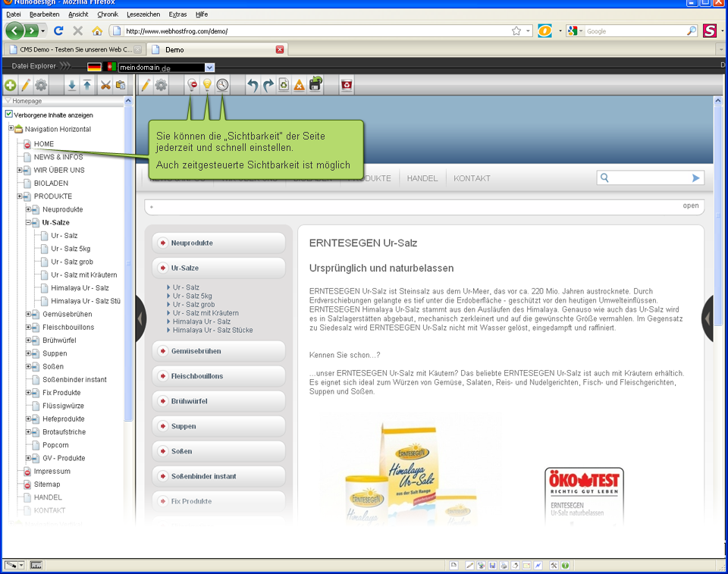Click 'Himalaya Ur - Salz Stücke' link in page sidebar
728x574 pixels.
[212, 330]
